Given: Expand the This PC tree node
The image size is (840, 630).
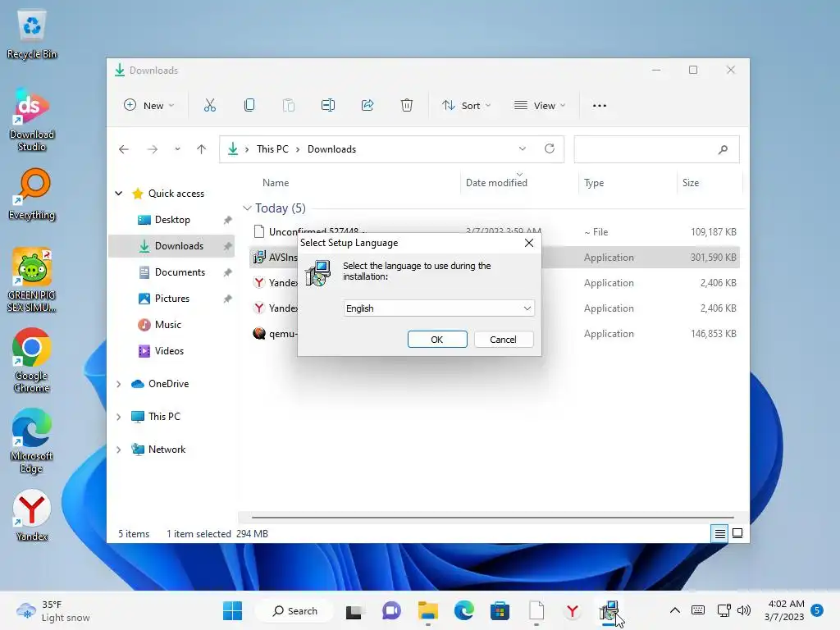Looking at the screenshot, I should (119, 416).
